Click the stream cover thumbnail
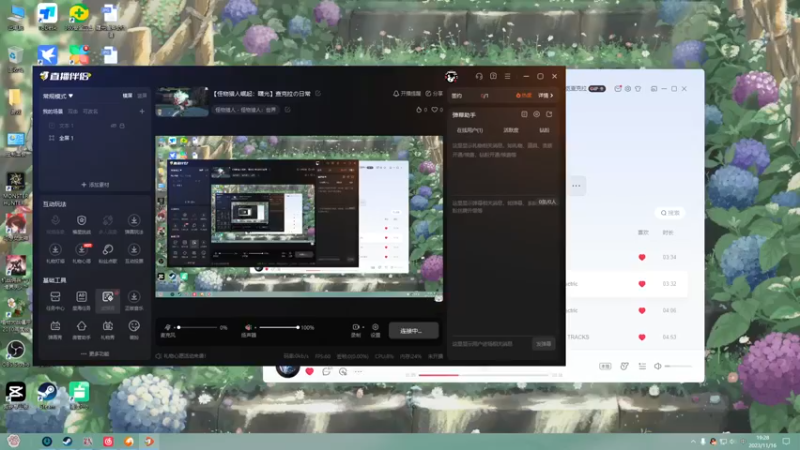 coord(182,102)
